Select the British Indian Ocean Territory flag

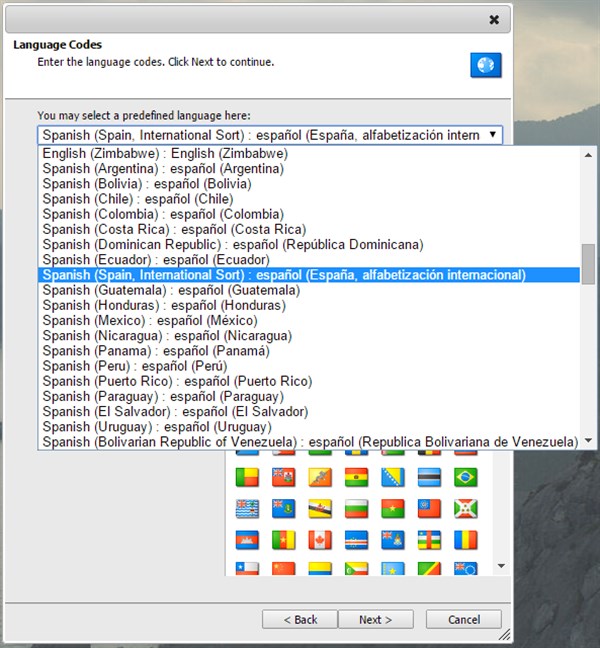coord(247,509)
